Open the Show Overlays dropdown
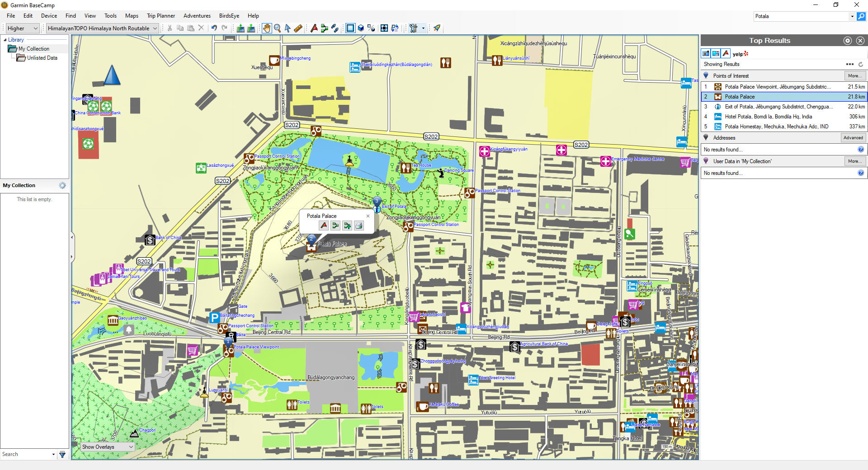 [108, 447]
